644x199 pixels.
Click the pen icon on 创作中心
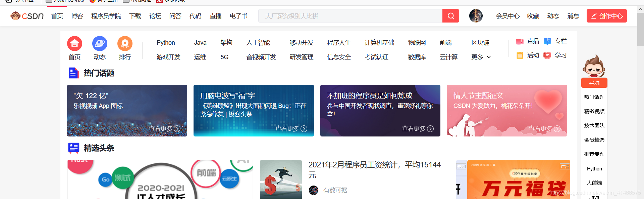594,16
